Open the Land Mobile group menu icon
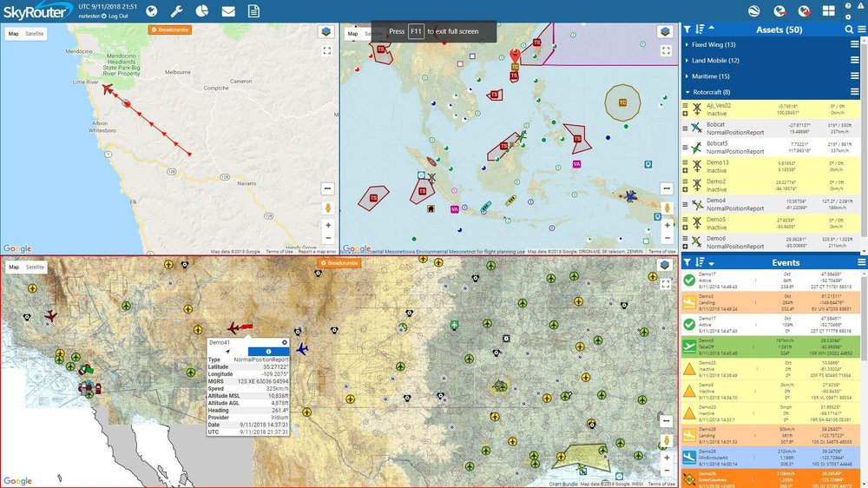 click(x=855, y=61)
